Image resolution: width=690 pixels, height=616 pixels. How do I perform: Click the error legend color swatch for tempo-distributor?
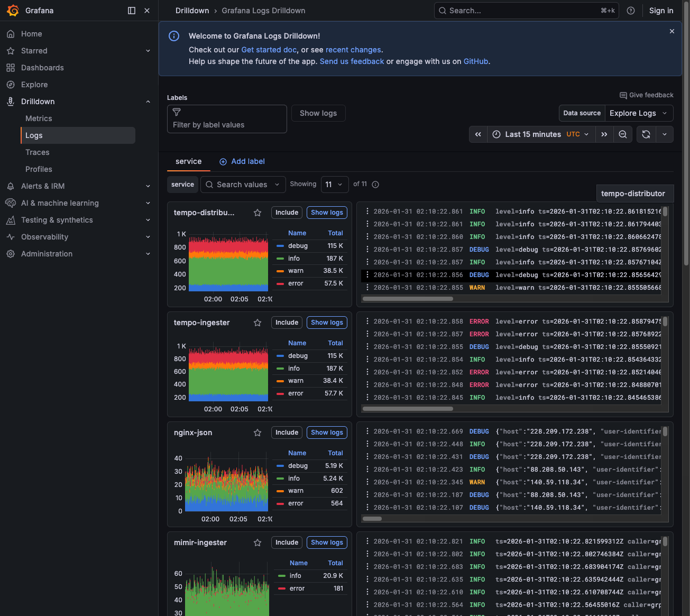(281, 283)
